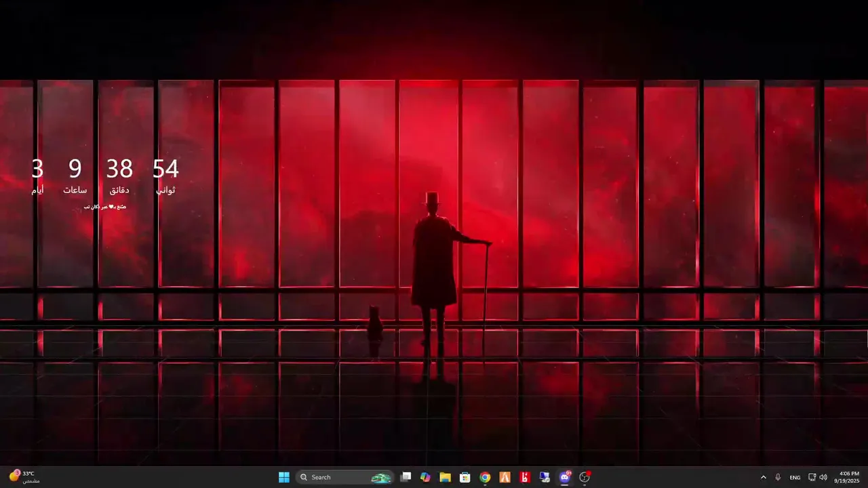Open the weather widget showing 33°C
868x488 pixels.
point(24,477)
